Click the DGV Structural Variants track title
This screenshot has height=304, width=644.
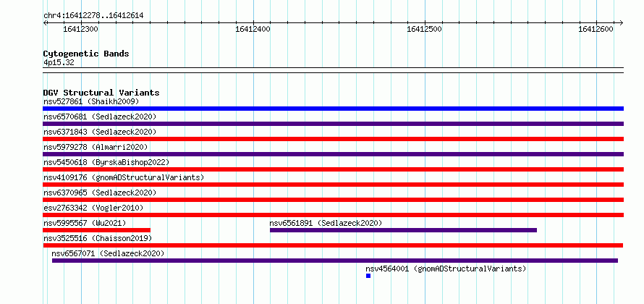point(101,93)
